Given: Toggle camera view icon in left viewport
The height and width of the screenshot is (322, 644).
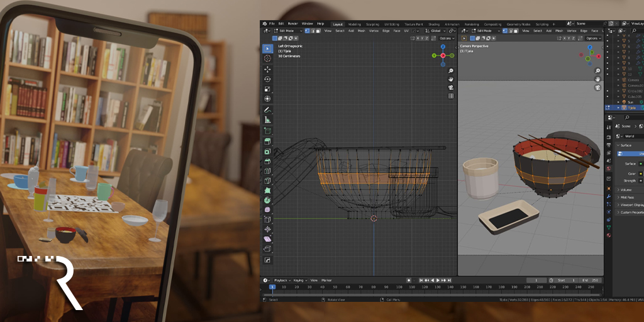Looking at the screenshot, I should pyautogui.click(x=451, y=88).
